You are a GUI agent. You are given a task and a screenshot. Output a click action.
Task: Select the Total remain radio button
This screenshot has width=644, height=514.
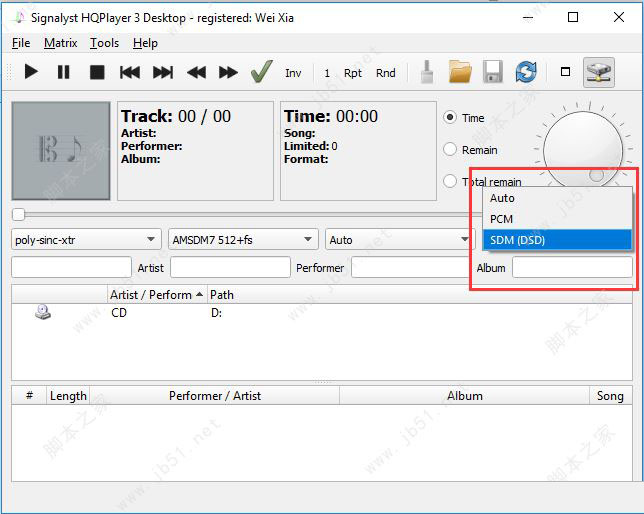(450, 181)
